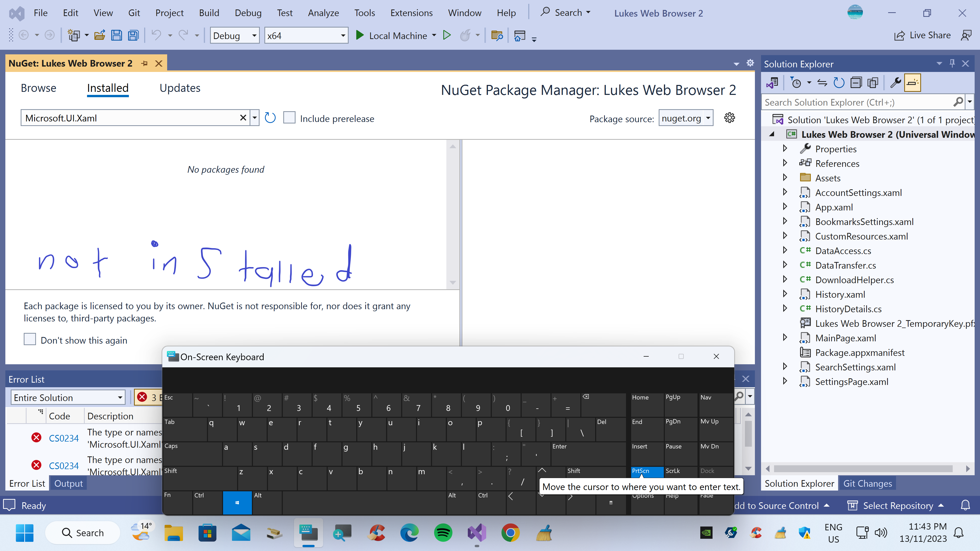980x551 pixels.
Task: Click the Show All Files icon
Action: pyautogui.click(x=873, y=82)
